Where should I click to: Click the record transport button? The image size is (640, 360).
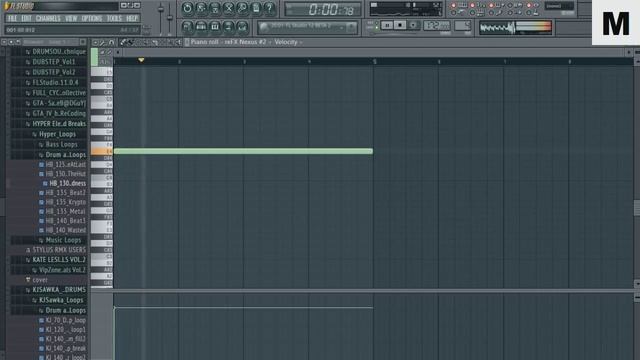413,25
